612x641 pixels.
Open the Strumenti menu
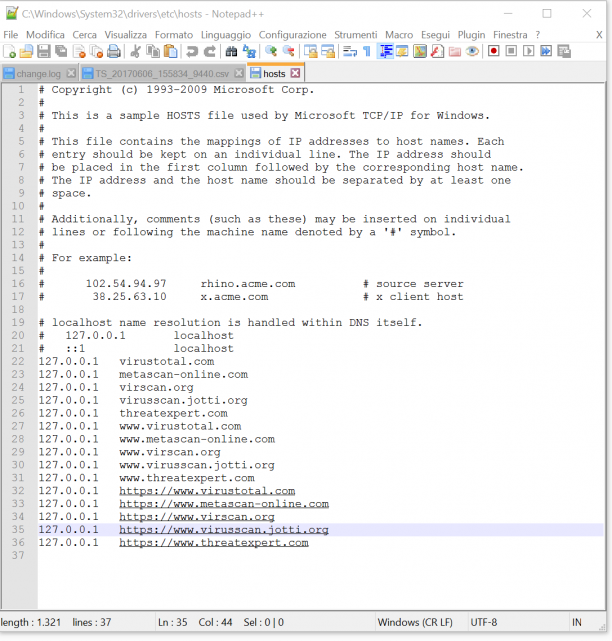(356, 35)
